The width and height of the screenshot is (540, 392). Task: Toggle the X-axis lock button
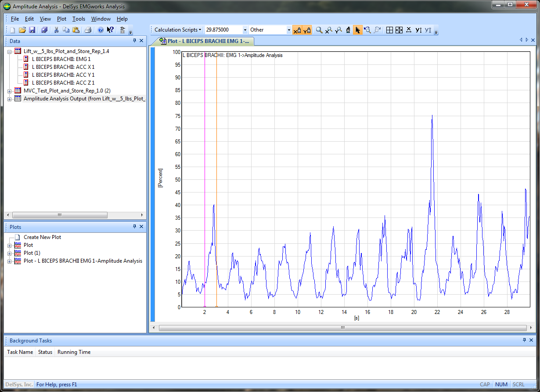297,30
